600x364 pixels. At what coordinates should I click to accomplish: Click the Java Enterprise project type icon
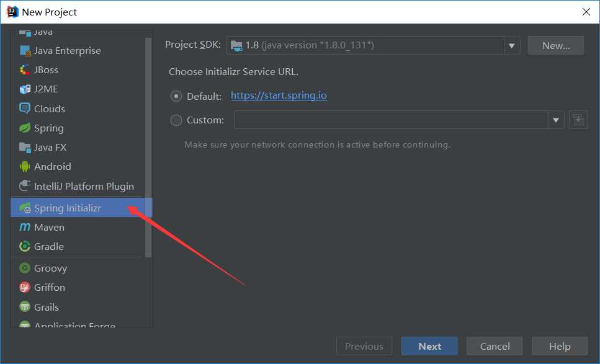click(25, 51)
